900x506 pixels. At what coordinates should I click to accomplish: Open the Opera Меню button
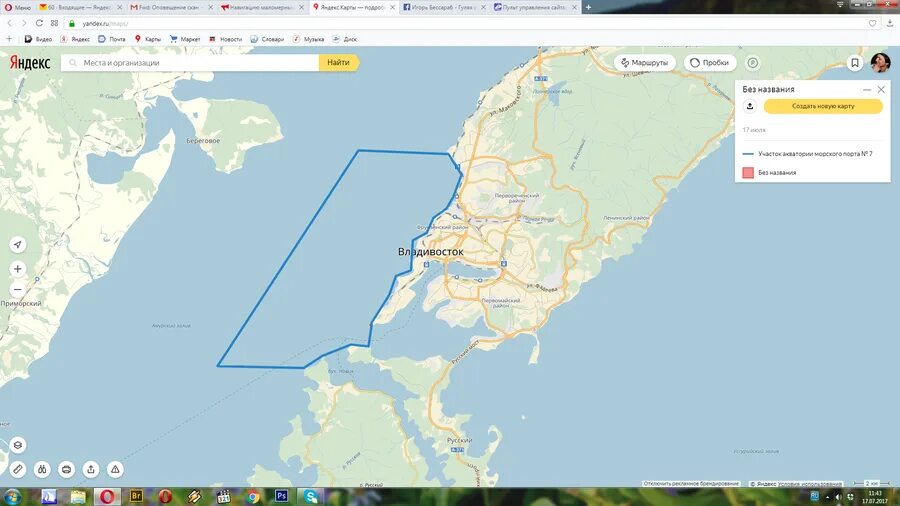click(x=18, y=7)
